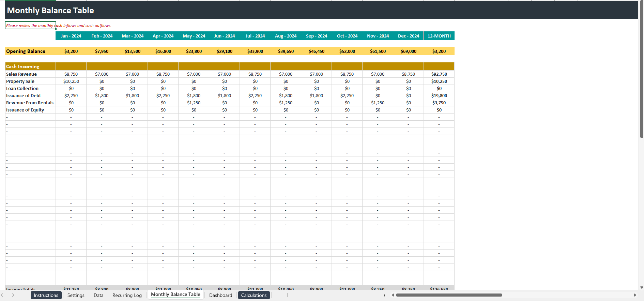
Task: Select November Revenue From Rentals $1,250
Action: coord(378,103)
